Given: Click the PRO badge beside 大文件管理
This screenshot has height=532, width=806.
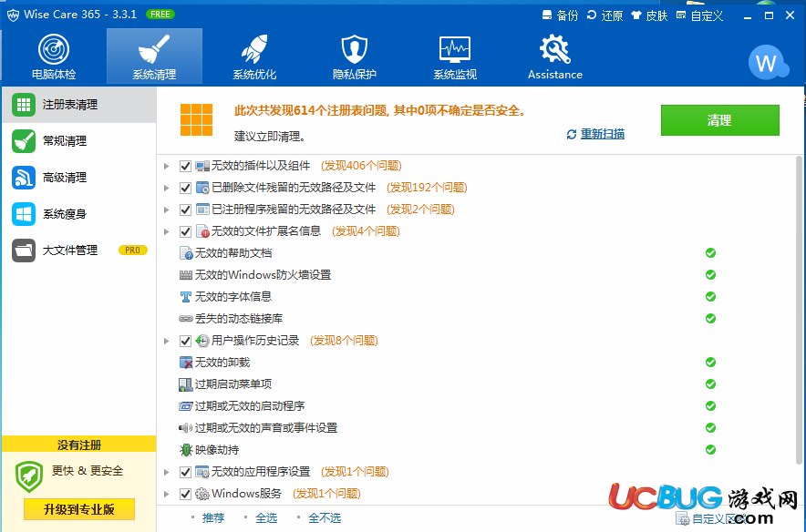Looking at the screenshot, I should pos(132,251).
